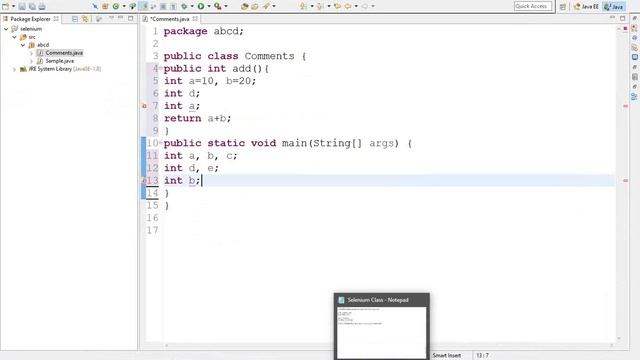This screenshot has height=360, width=640.
Task: Expand the Sample.java tree node
Action: pos(31,61)
